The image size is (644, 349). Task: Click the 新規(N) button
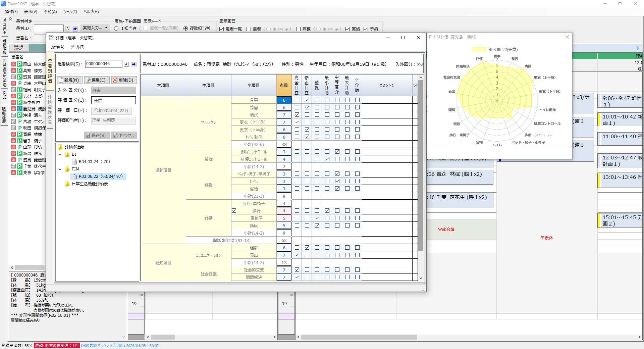70,80
